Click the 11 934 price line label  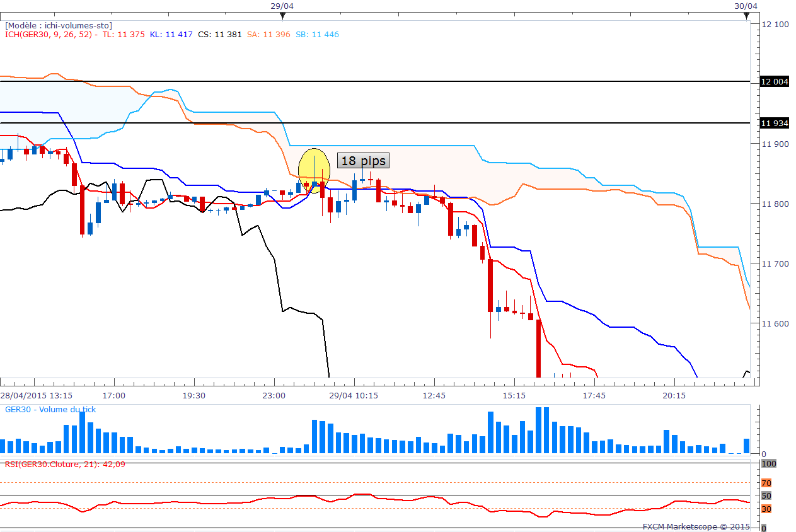[x=775, y=123]
